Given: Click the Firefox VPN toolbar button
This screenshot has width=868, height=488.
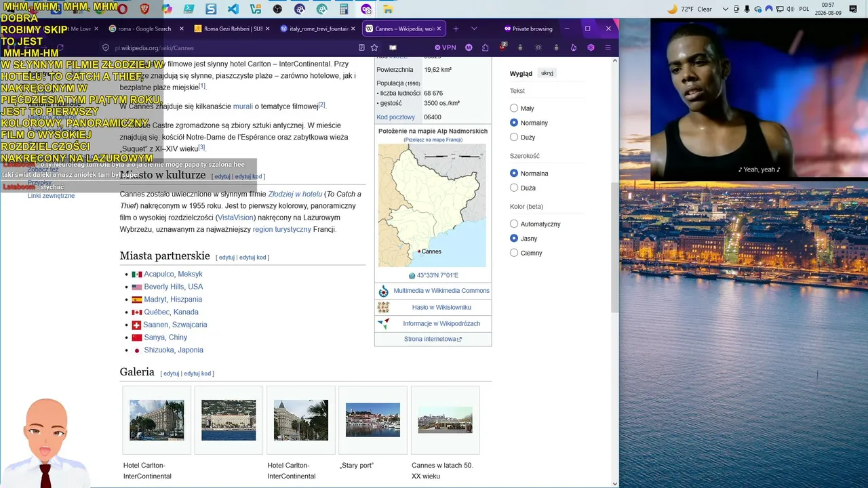Looking at the screenshot, I should click(x=445, y=47).
